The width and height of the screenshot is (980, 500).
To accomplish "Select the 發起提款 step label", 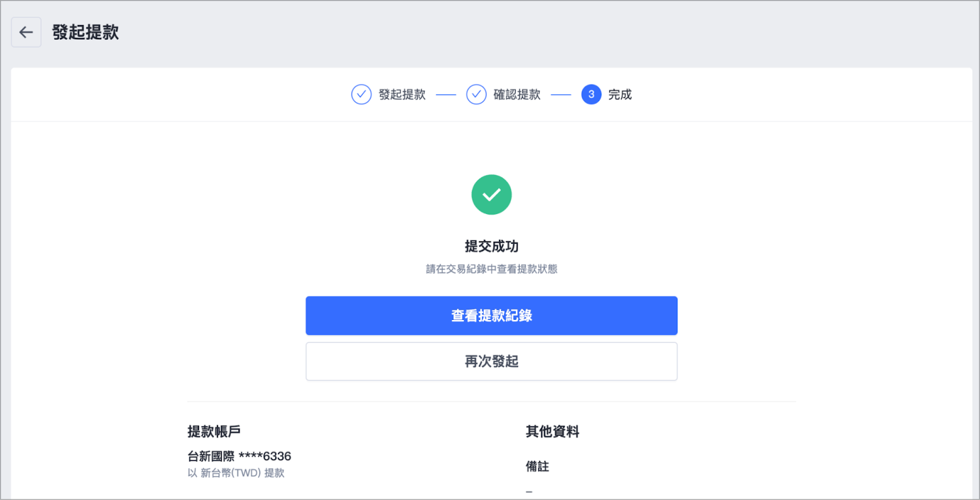I will (402, 94).
